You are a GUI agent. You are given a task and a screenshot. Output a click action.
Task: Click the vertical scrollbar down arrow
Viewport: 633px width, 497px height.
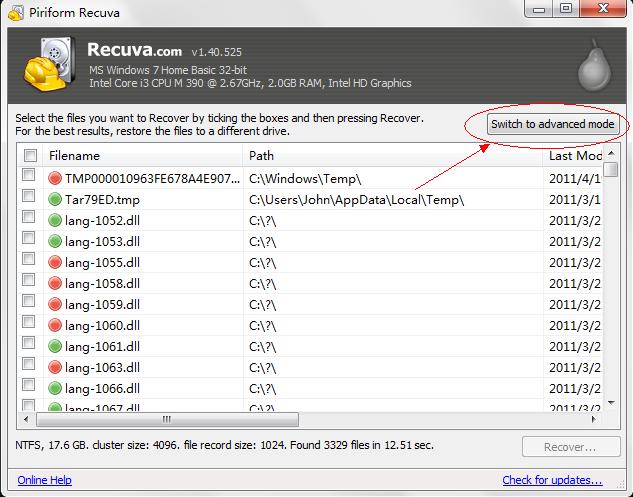(611, 403)
